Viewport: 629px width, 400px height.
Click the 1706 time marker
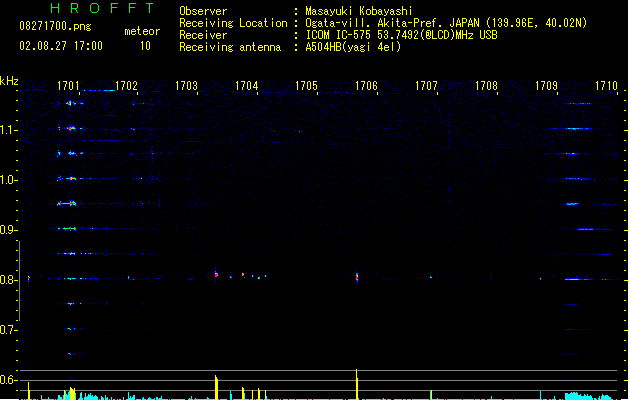(x=366, y=86)
